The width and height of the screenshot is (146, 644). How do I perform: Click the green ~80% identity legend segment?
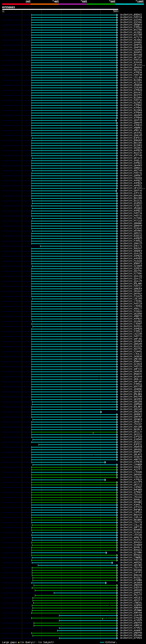[x=101, y=4]
